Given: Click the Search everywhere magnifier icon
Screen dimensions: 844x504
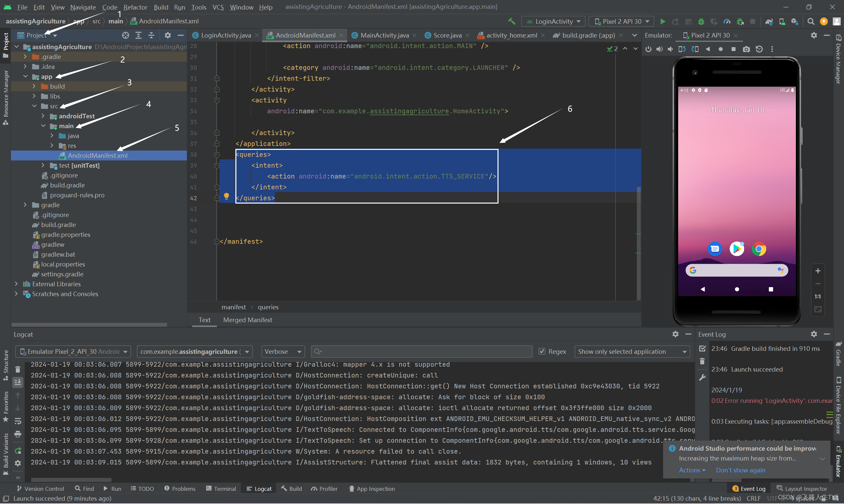Looking at the screenshot, I should tap(811, 22).
